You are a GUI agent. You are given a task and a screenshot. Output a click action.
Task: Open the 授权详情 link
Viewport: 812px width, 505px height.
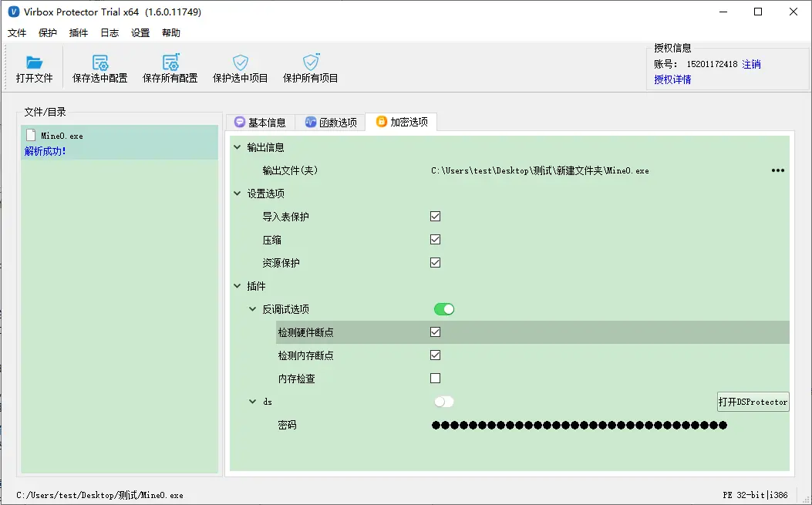coord(672,79)
